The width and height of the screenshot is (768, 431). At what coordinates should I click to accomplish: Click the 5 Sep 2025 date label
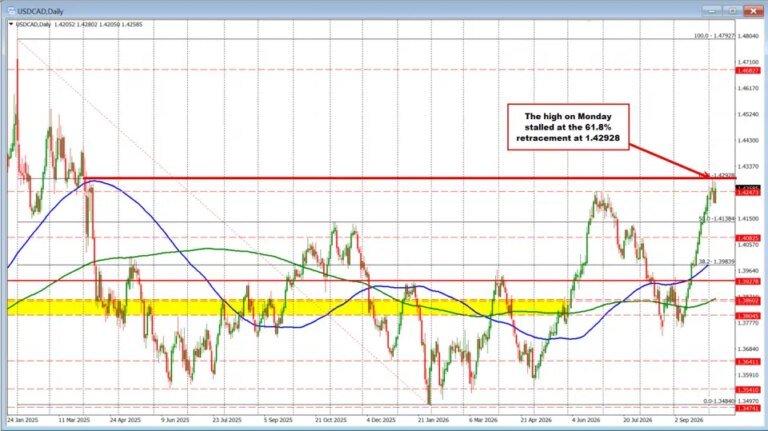coord(278,420)
